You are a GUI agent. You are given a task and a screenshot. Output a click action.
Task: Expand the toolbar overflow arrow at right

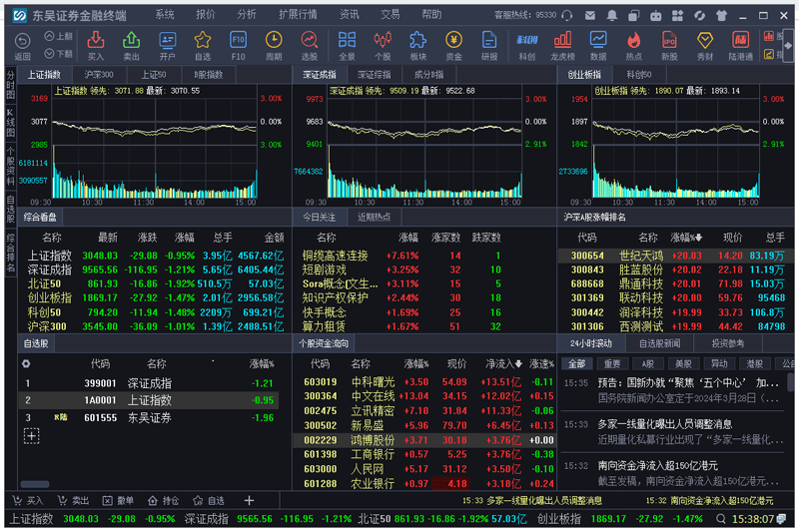(788, 46)
